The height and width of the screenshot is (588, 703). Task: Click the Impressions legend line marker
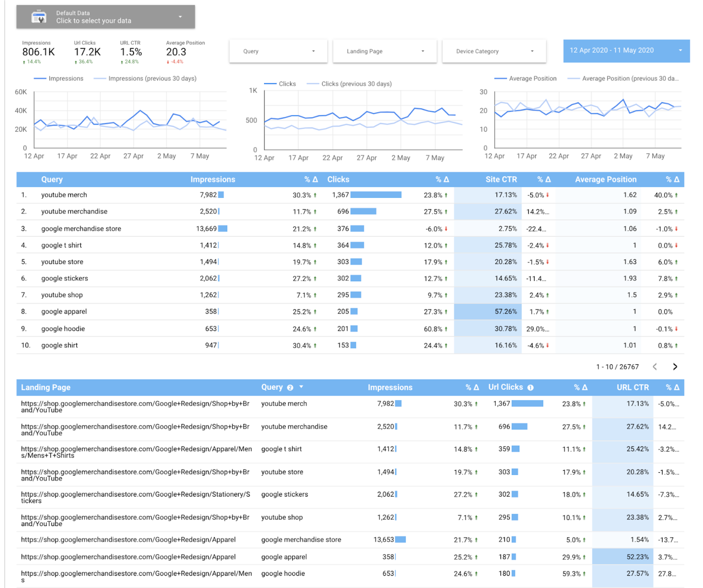click(40, 78)
